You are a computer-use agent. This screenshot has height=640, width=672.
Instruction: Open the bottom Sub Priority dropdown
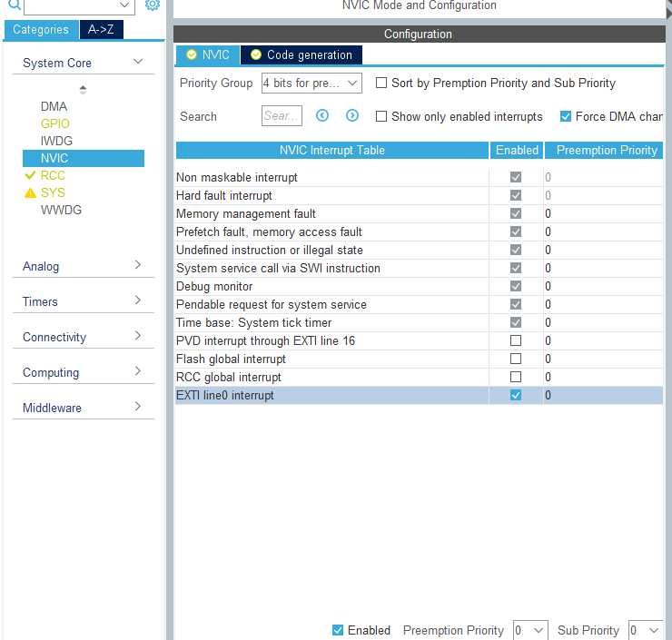point(646,630)
